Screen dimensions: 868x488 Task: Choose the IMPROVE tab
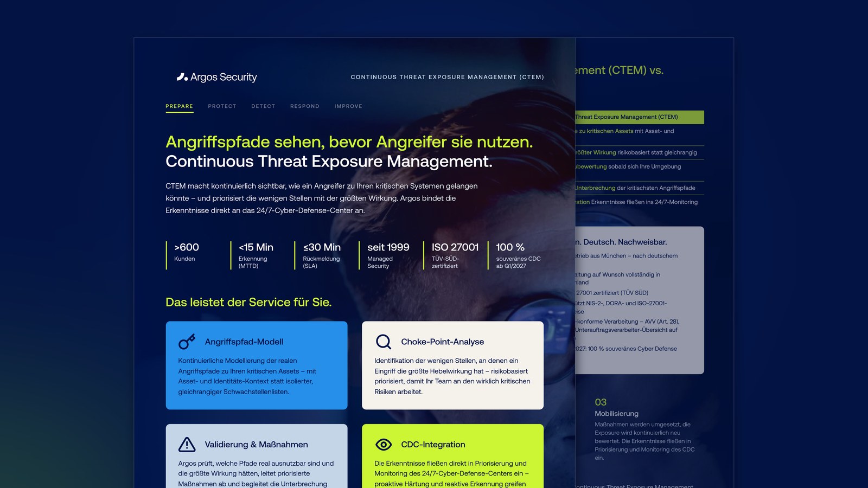tap(348, 106)
